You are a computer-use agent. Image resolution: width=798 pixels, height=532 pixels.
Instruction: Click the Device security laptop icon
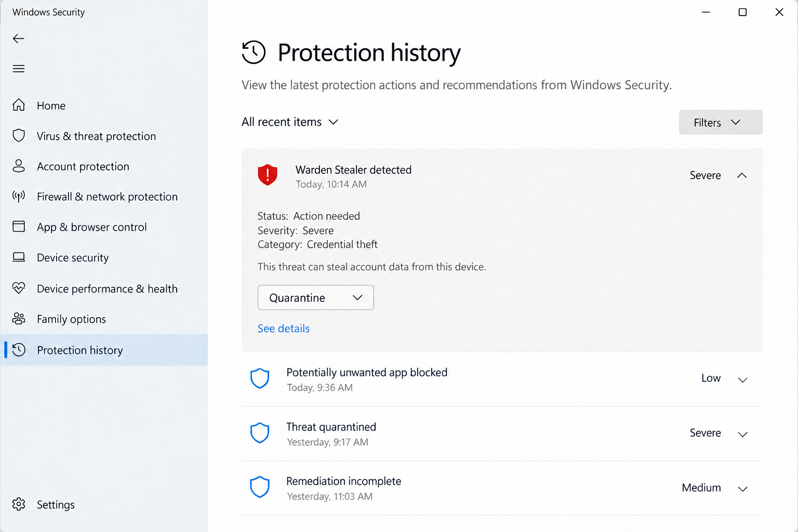click(x=19, y=257)
